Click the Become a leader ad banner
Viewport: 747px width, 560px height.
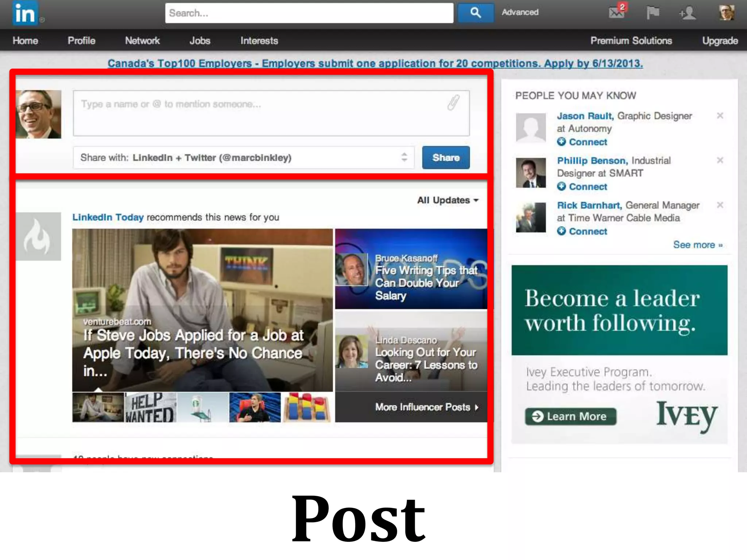[619, 310]
